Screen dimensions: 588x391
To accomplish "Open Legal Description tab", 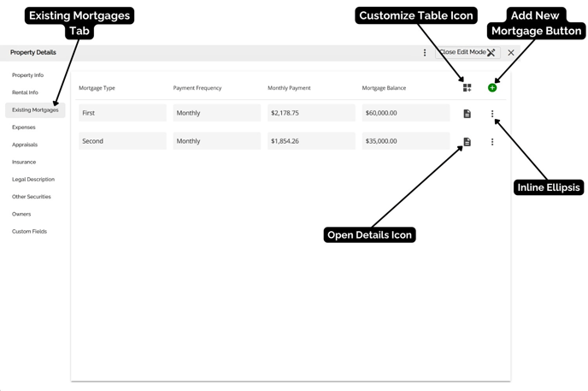I will (33, 180).
